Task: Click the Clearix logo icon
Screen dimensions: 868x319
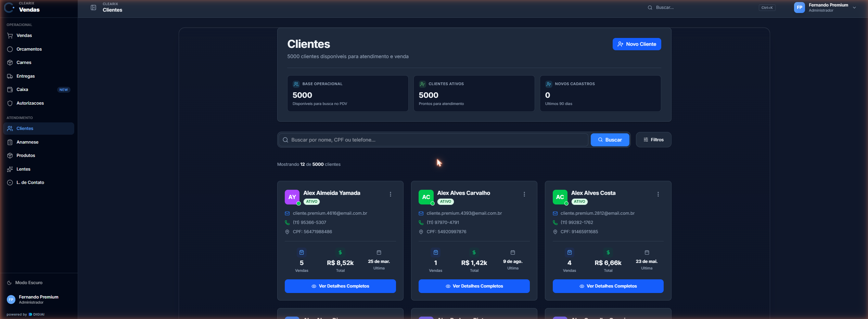Action: pyautogui.click(x=9, y=7)
